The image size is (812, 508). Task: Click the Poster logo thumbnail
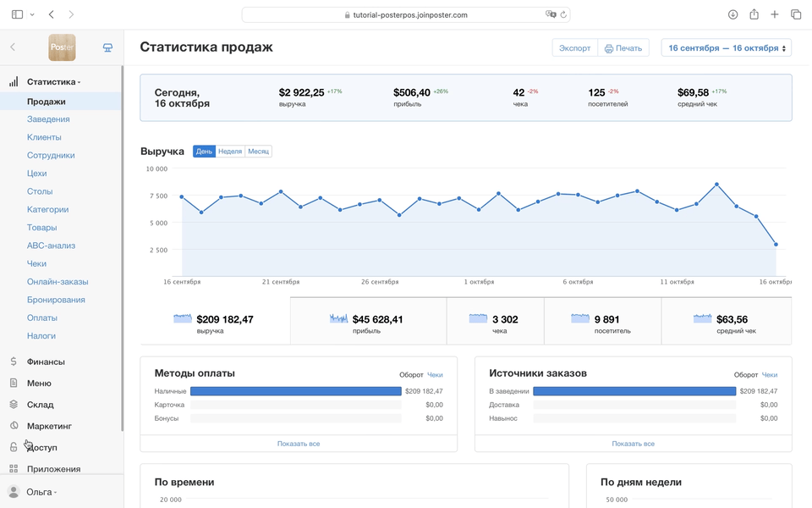62,47
